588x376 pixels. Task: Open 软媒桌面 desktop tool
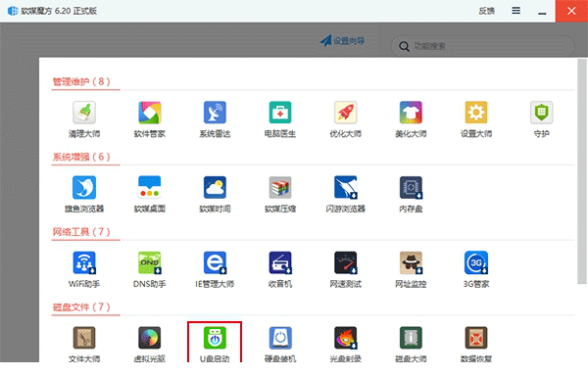point(149,194)
